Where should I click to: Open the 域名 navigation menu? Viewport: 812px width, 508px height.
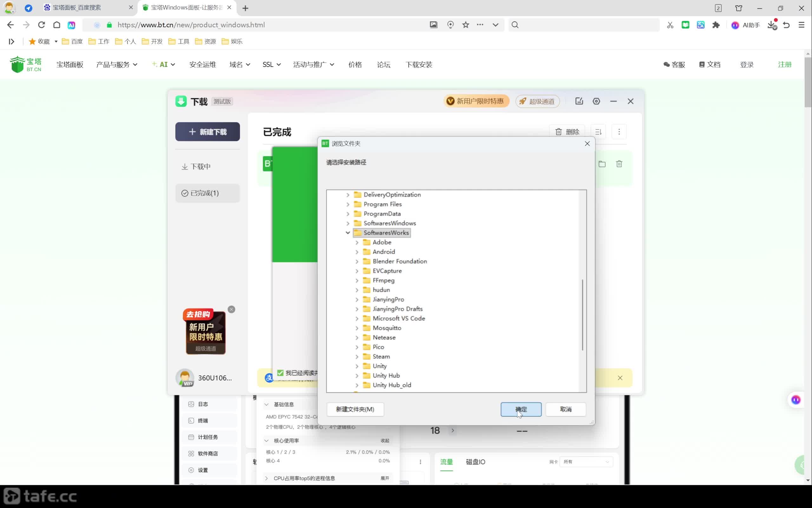click(239, 64)
